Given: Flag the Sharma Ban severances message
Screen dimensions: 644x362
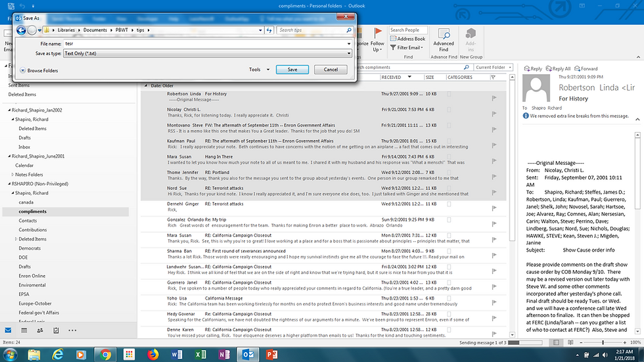Looking at the screenshot, I should pyautogui.click(x=494, y=256).
